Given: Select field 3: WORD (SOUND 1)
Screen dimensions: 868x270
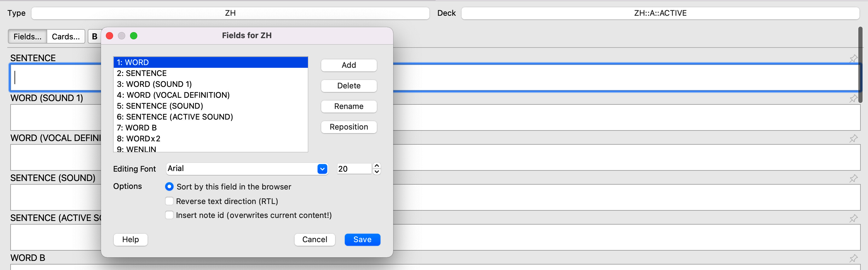Looking at the screenshot, I should pos(210,84).
